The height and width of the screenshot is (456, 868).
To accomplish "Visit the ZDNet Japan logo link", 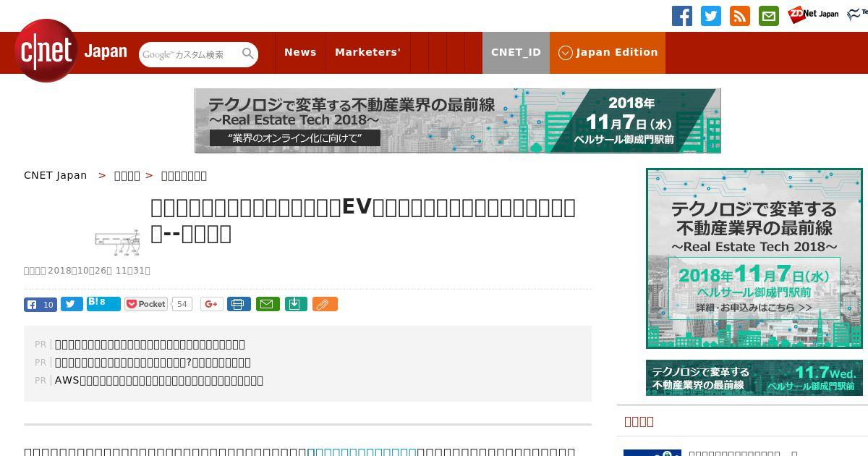I will pos(813,14).
